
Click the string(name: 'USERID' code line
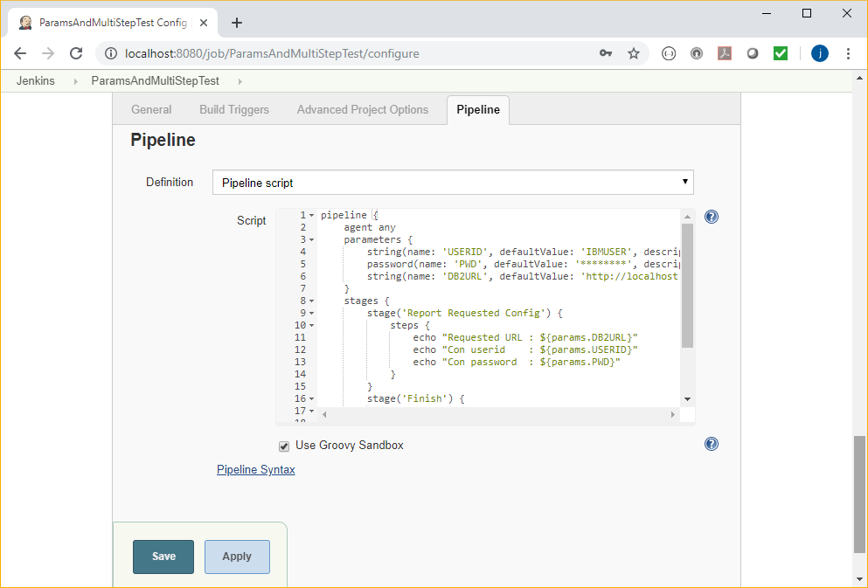click(523, 252)
